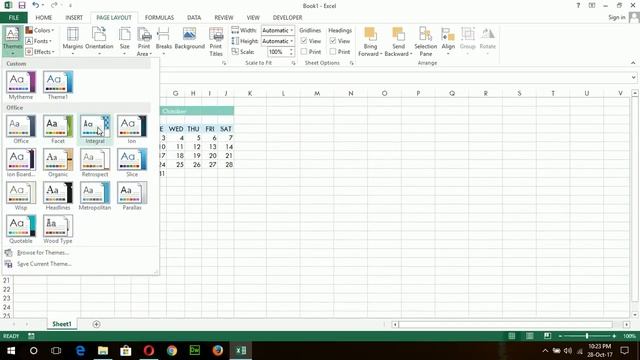Image resolution: width=640 pixels, height=360 pixels.
Task: Toggle Gridlines Print checkbox
Action: point(304,51)
